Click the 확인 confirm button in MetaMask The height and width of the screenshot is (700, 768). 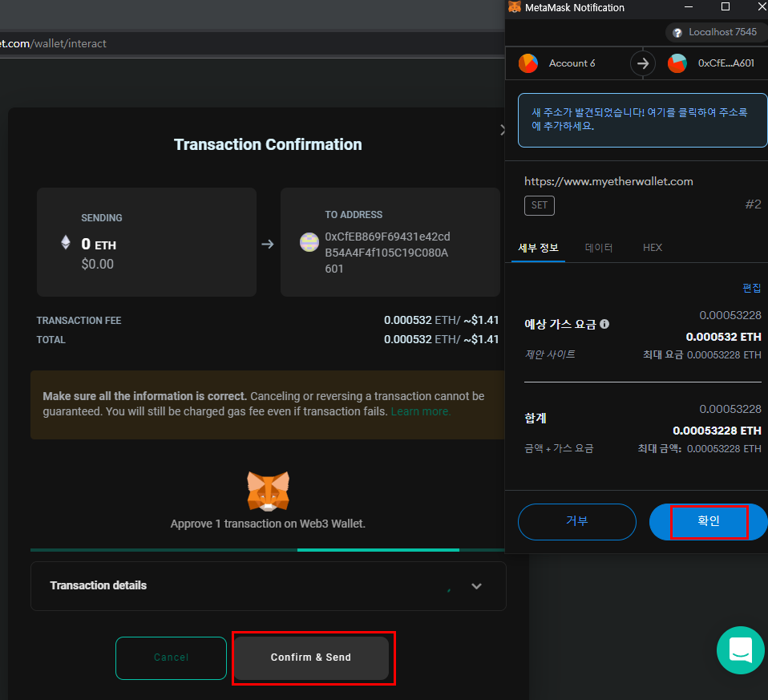click(x=708, y=522)
